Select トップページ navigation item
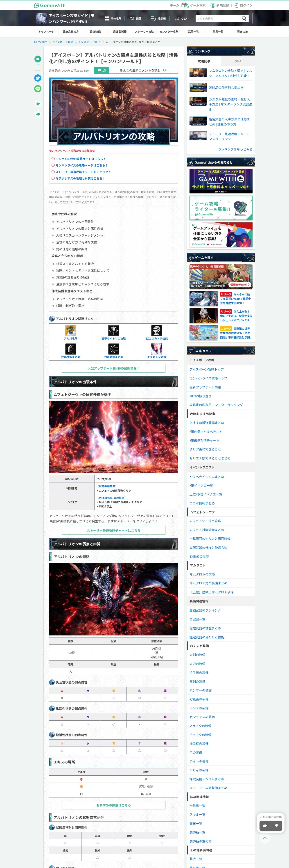The height and width of the screenshot is (868, 289). coord(46,32)
